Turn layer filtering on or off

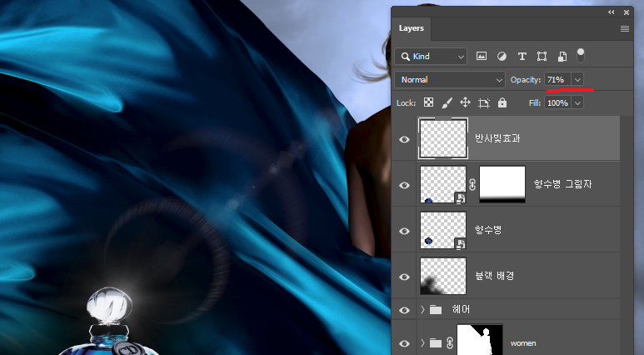click(x=581, y=56)
